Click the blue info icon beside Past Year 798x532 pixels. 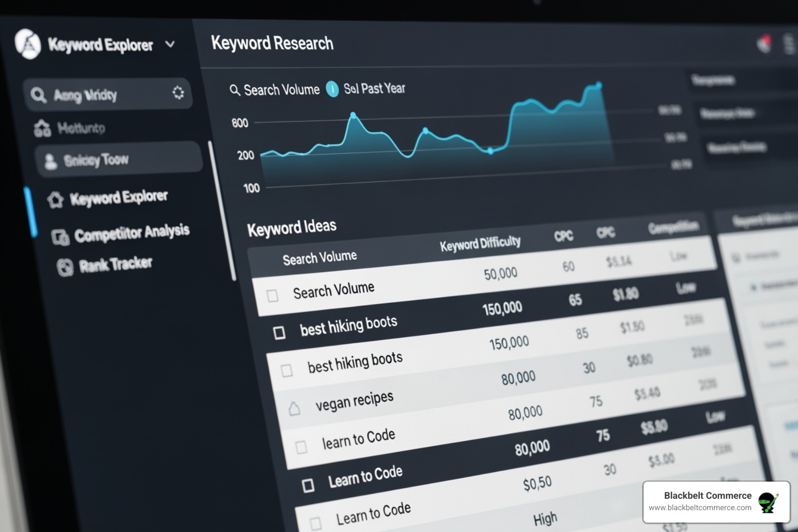pos(332,89)
